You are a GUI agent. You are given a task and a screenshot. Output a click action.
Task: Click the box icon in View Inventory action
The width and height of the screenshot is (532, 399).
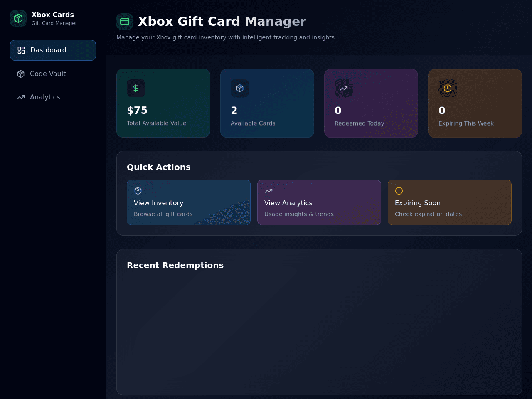point(138,191)
